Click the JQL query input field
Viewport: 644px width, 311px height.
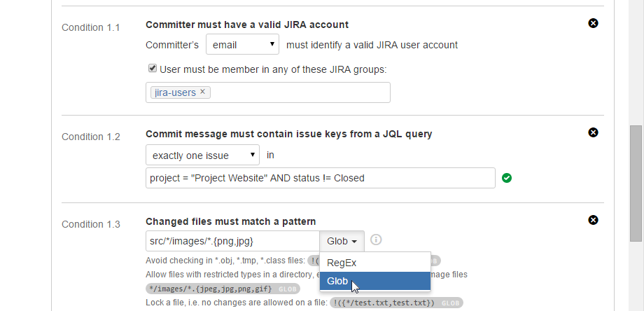coord(321,178)
